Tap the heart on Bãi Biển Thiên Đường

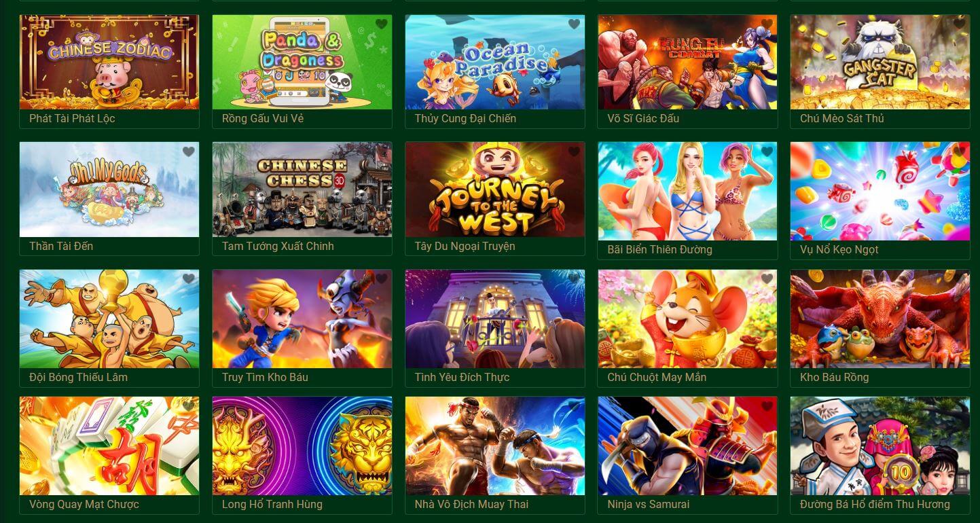point(767,151)
